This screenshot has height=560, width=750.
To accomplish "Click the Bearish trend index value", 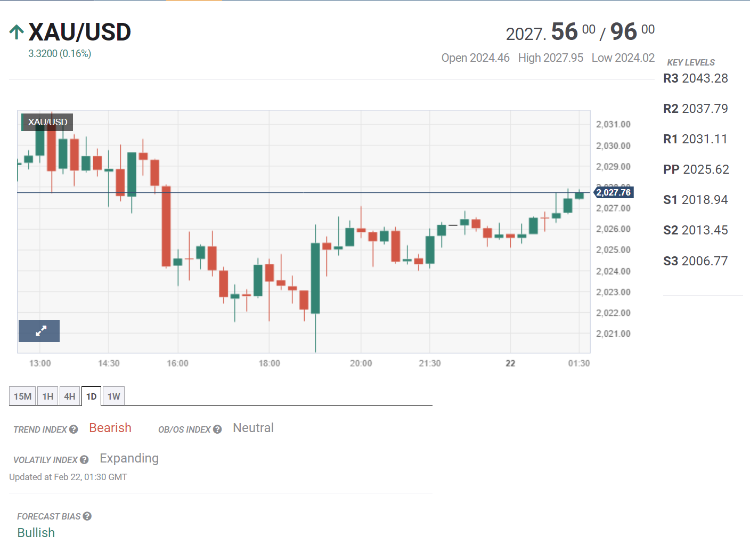I will pos(110,428).
